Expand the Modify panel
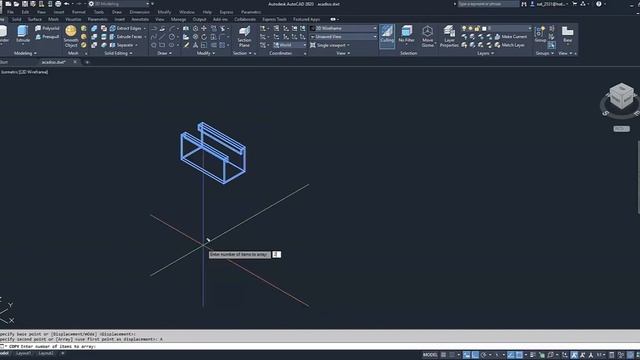 206,53
